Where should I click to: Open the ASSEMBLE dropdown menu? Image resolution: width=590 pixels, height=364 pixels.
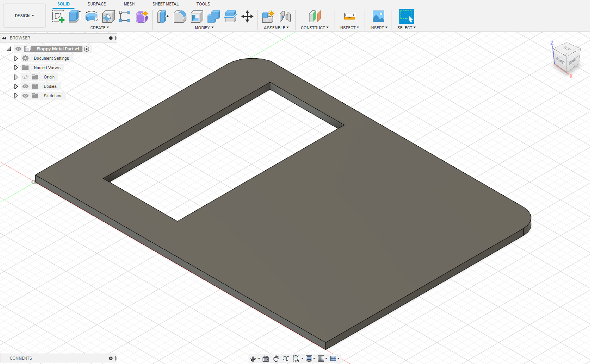pyautogui.click(x=276, y=28)
